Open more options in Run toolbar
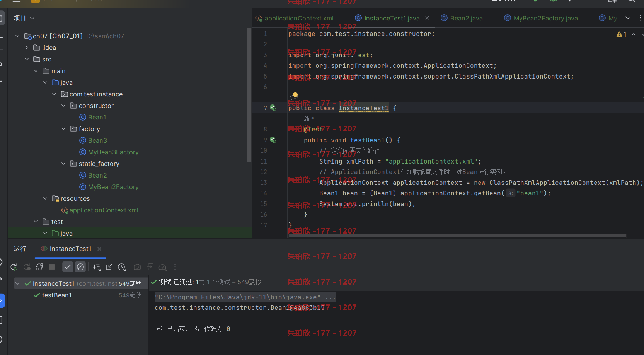 click(x=175, y=267)
